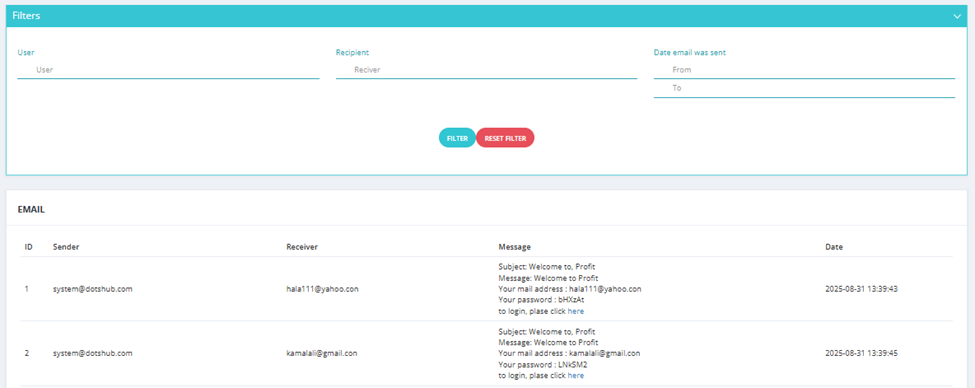The image size is (975, 388).
Task: Click date 2025-08-31 13:39:45
Action: [x=862, y=353]
